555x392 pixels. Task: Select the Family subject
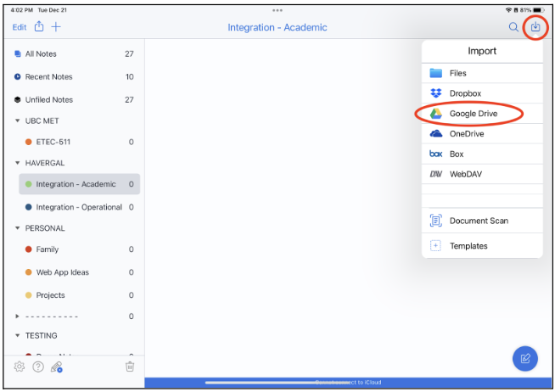pyautogui.click(x=79, y=249)
